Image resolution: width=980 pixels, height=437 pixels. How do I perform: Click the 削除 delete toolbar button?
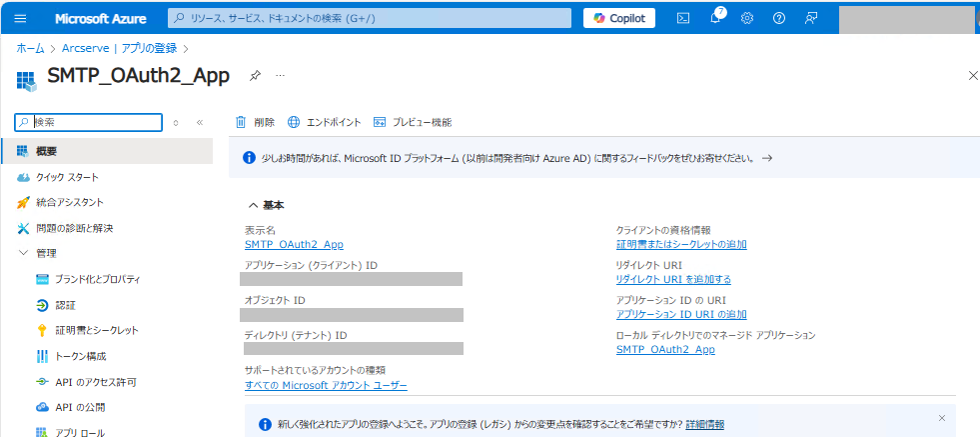(255, 123)
